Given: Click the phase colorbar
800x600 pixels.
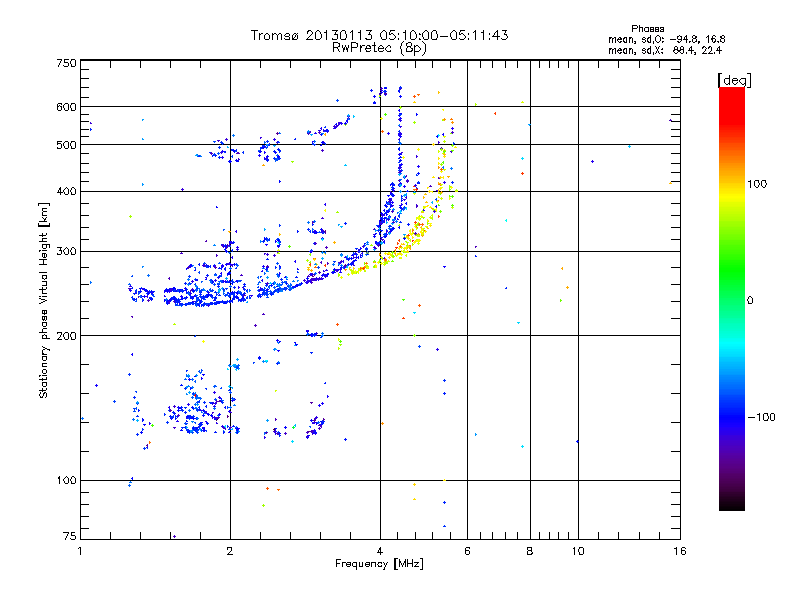Looking at the screenshot, I should pyautogui.click(x=732, y=299).
